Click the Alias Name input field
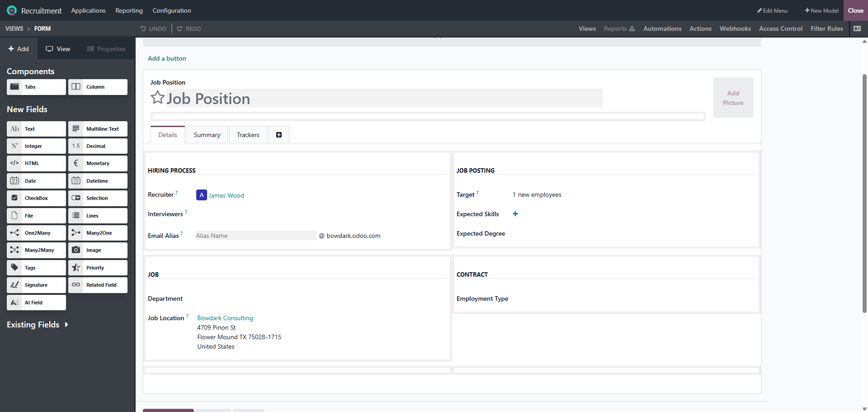This screenshot has height=412, width=868. (x=256, y=236)
